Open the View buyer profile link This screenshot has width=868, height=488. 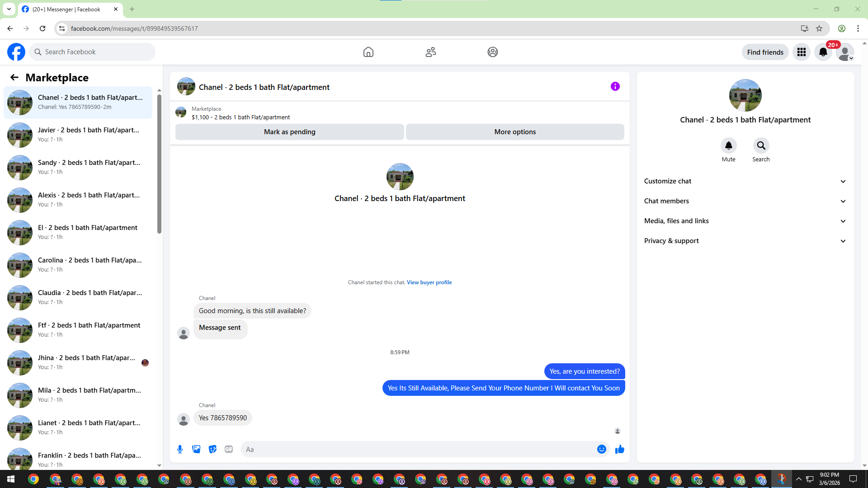[429, 282]
